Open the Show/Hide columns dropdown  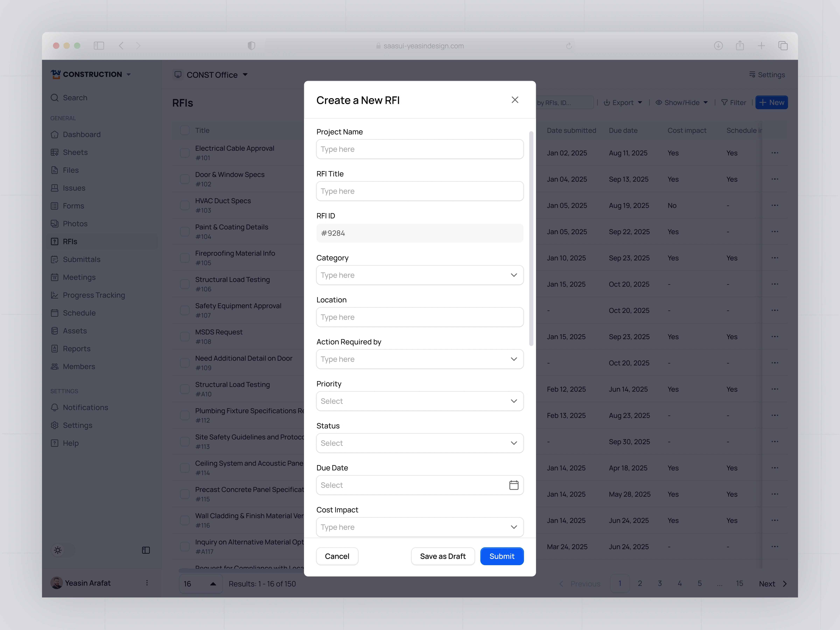[x=682, y=103]
